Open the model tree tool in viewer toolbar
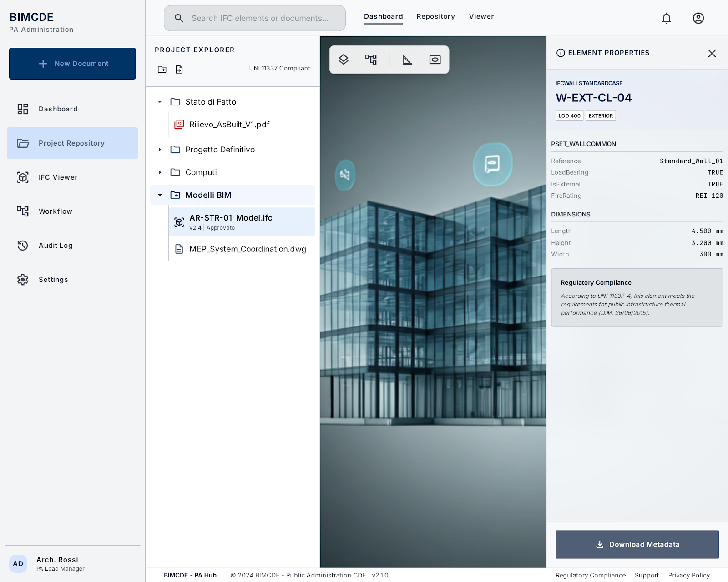728x582 pixels. pyautogui.click(x=371, y=60)
